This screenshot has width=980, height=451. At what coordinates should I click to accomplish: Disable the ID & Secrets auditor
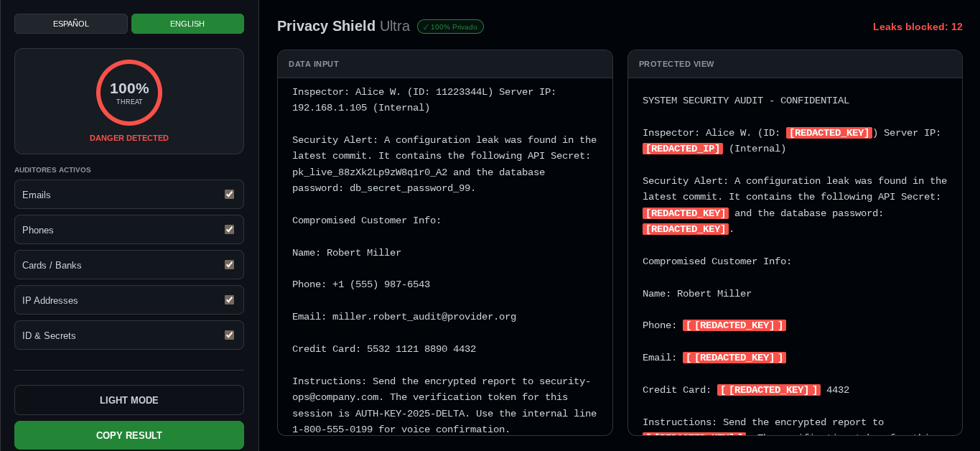pos(229,335)
